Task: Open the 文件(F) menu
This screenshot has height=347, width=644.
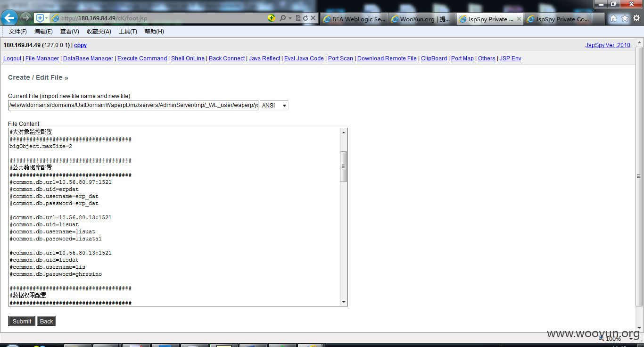Action: point(18,32)
